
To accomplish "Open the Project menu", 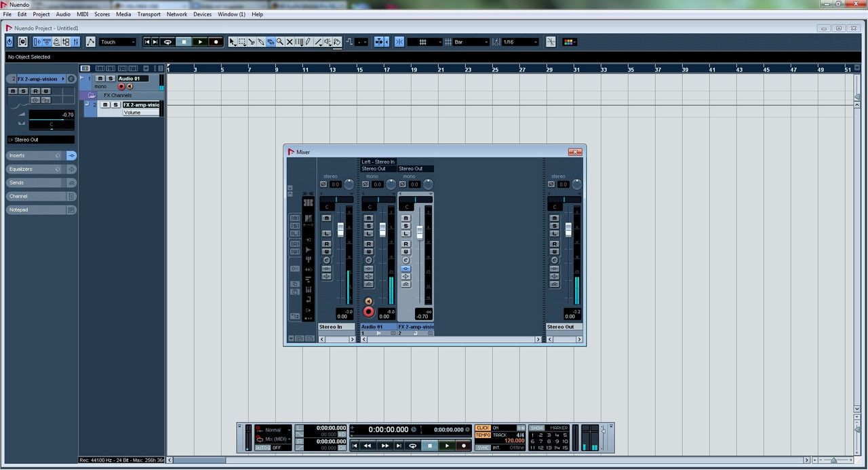I will tap(41, 14).
